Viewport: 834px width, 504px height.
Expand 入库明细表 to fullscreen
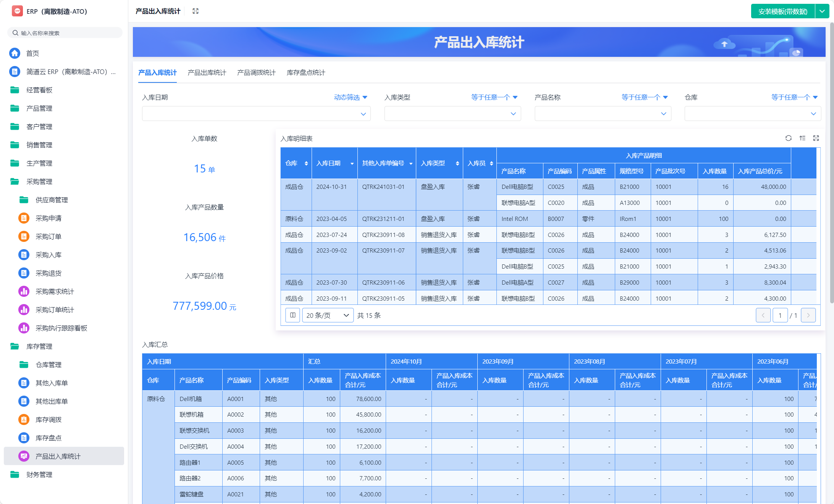(x=816, y=138)
